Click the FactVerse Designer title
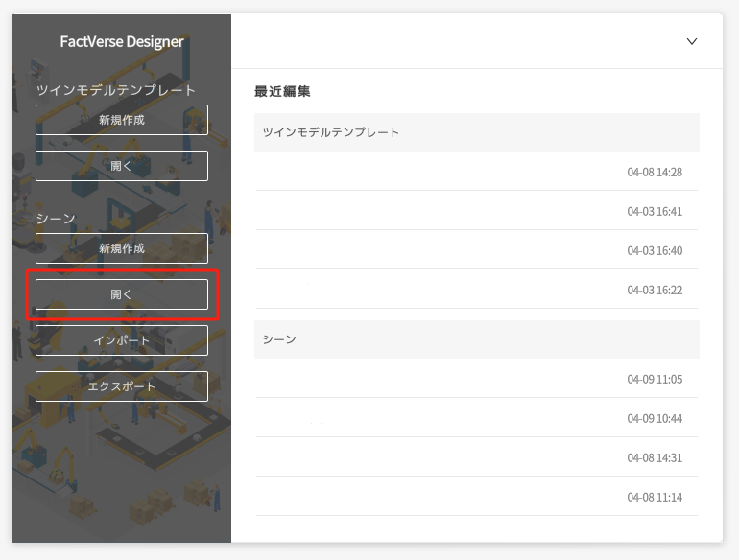739x560 pixels. coord(122,42)
